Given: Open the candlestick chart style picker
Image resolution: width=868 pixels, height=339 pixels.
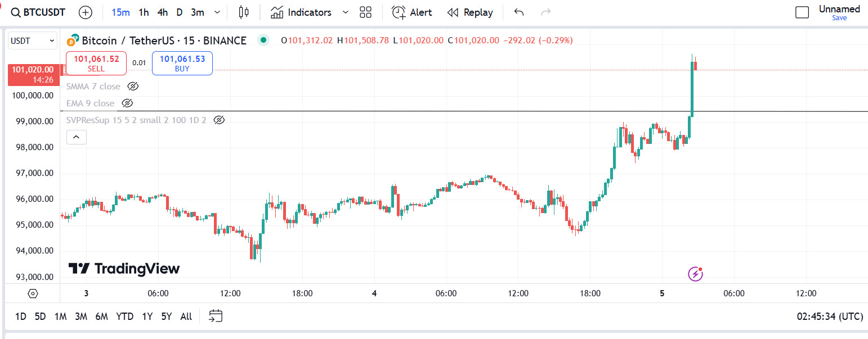Looking at the screenshot, I should (244, 12).
